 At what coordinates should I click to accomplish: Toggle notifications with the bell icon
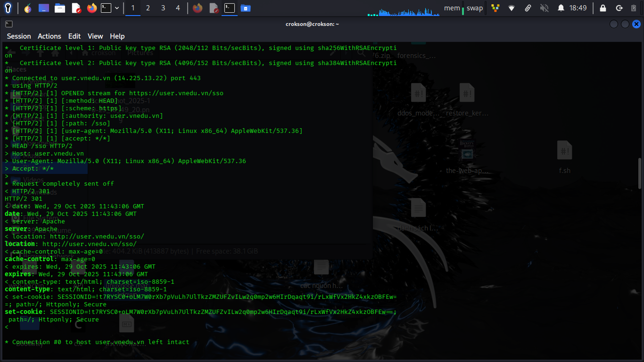561,8
